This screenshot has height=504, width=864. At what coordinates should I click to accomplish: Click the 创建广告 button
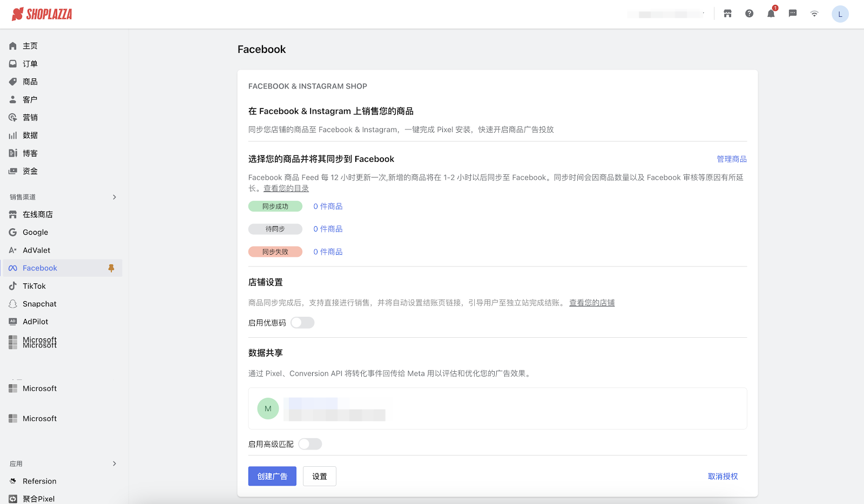point(272,476)
